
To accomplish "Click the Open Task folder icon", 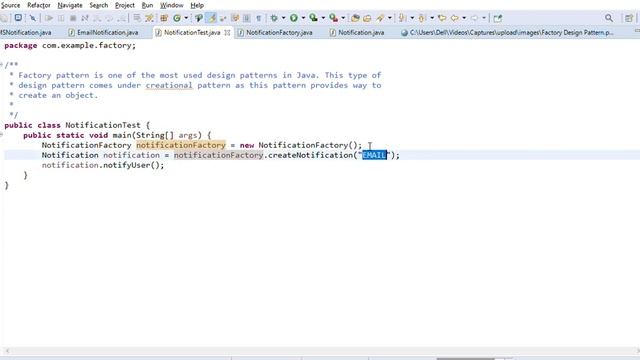I will 367,18.
